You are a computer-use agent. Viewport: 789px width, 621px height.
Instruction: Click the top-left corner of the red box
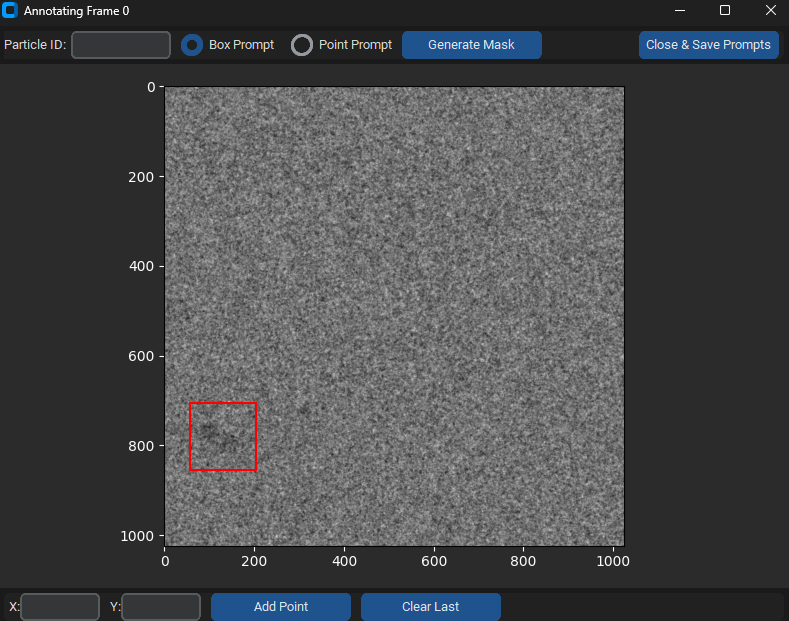pos(190,403)
